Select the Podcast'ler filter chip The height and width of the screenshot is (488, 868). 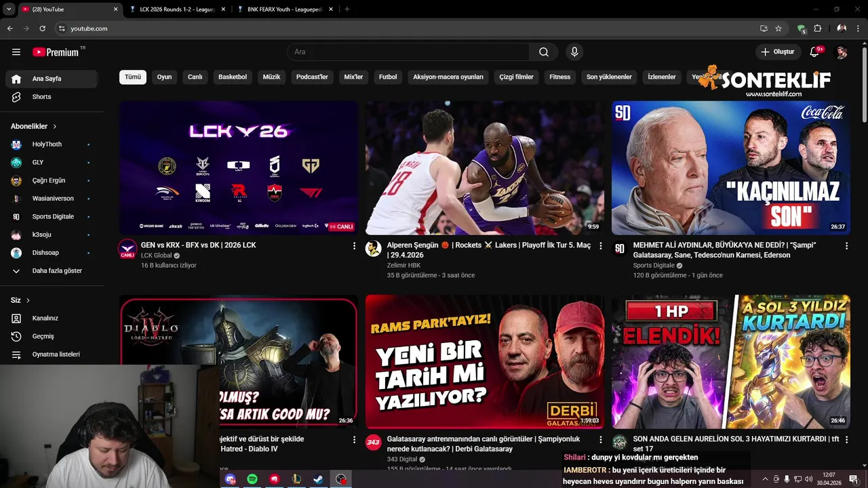point(312,77)
